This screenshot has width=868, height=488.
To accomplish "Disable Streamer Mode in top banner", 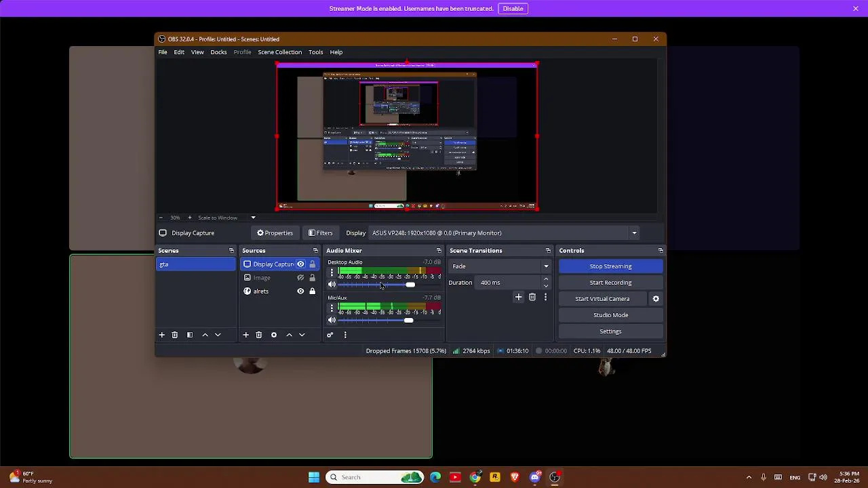I will (513, 9).
